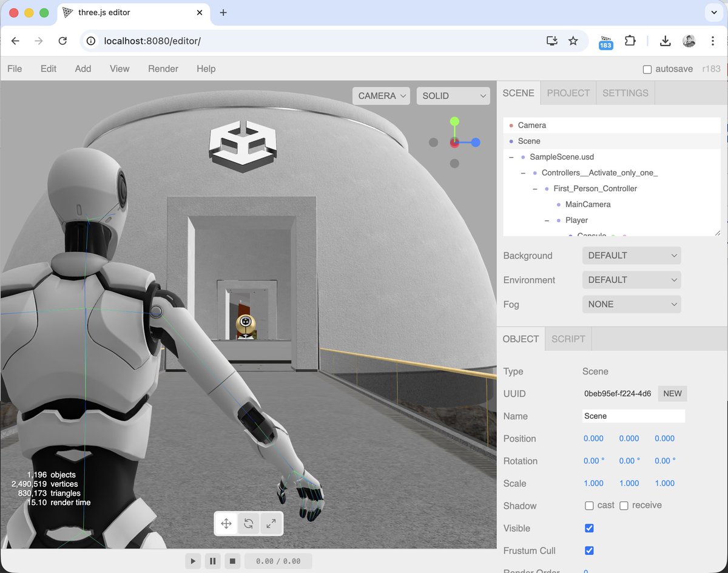Click Rotation Y value 0.00°
728x573 pixels.
click(x=629, y=461)
